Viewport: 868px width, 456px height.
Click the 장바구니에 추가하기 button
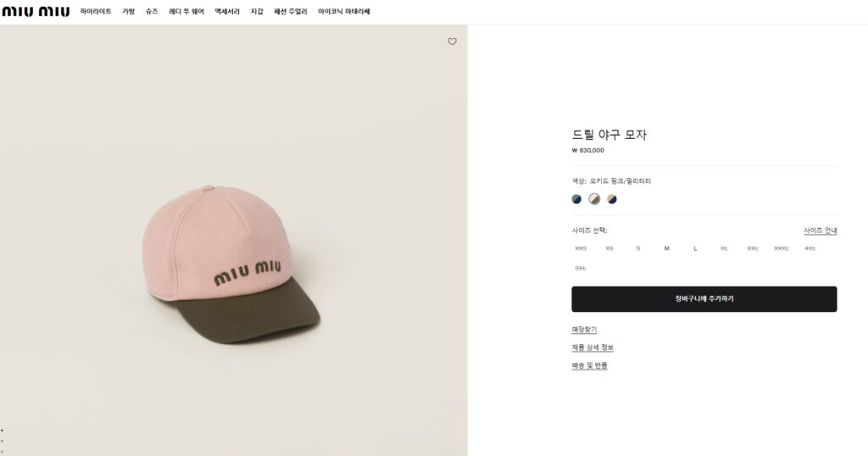coord(704,299)
